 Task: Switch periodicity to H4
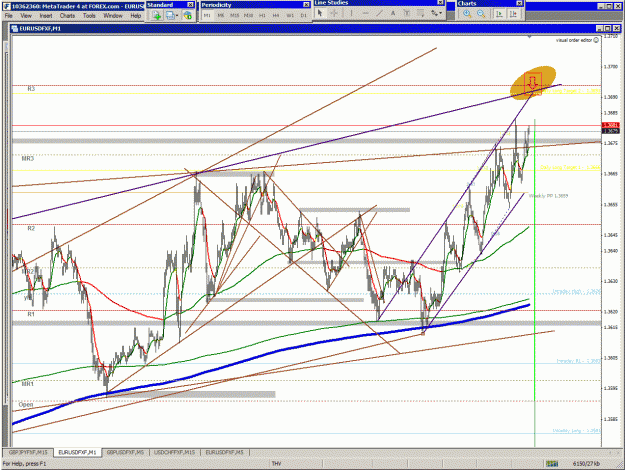tap(276, 16)
